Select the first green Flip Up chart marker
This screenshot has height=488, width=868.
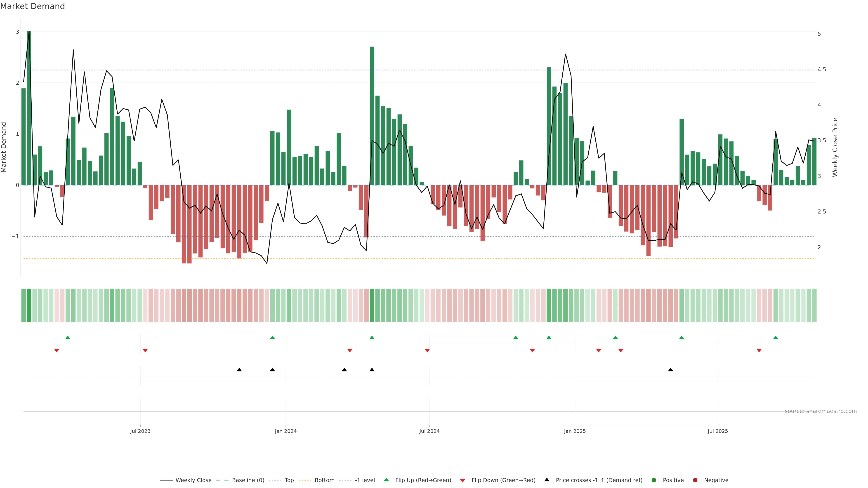click(68, 338)
